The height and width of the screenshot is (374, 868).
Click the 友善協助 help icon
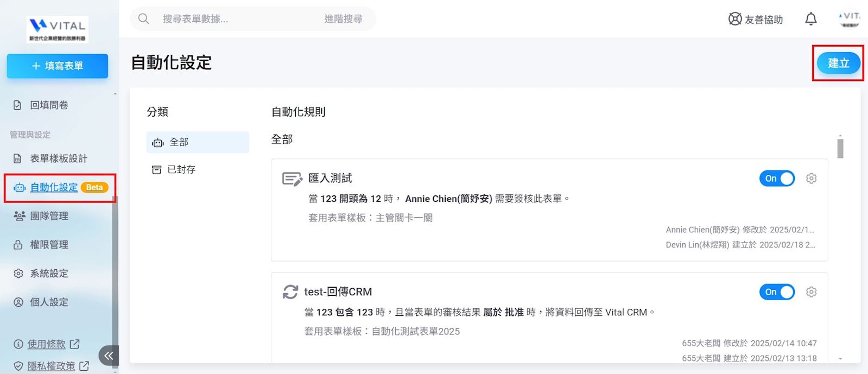735,19
